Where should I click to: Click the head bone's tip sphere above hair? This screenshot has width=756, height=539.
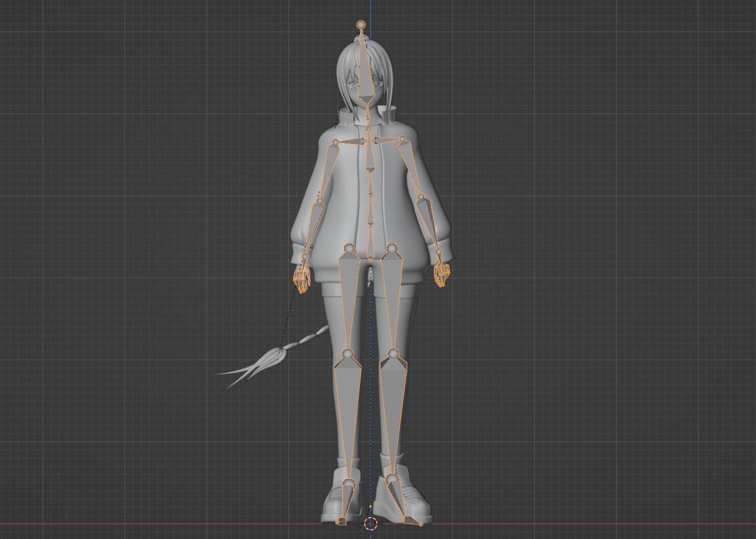tap(361, 25)
